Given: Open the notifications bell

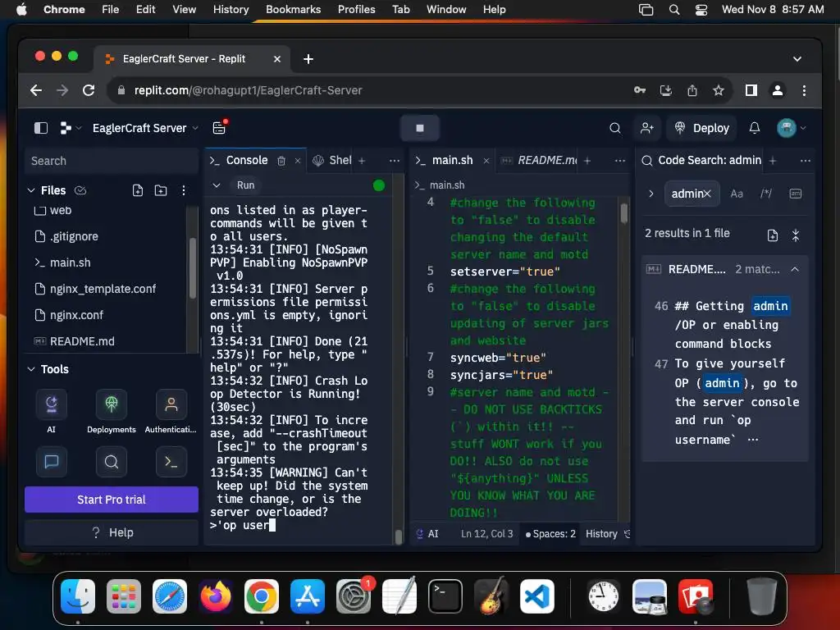Looking at the screenshot, I should 755,128.
